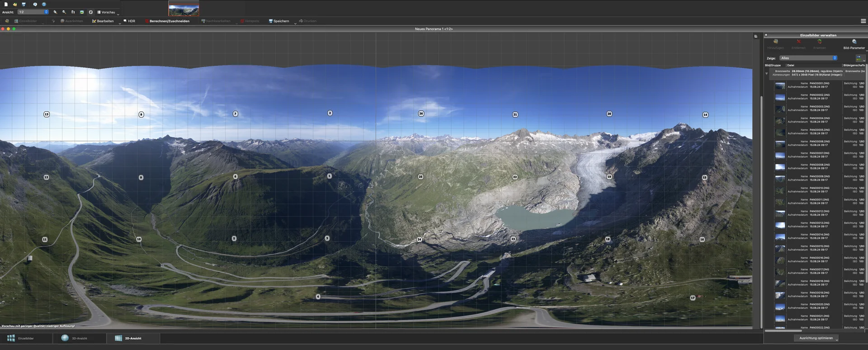Click the save project disk icon
Image resolution: width=868 pixels, height=350 pixels.
point(24,4)
